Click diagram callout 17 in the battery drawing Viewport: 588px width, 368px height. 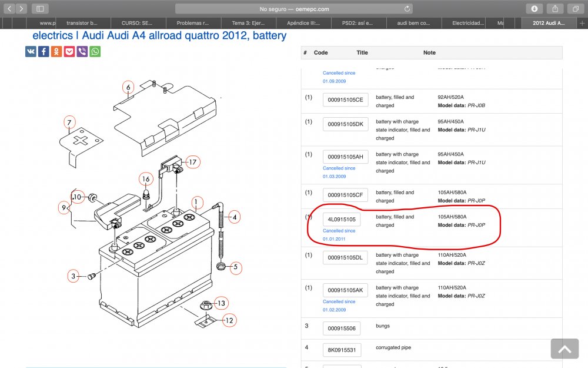[193, 163]
